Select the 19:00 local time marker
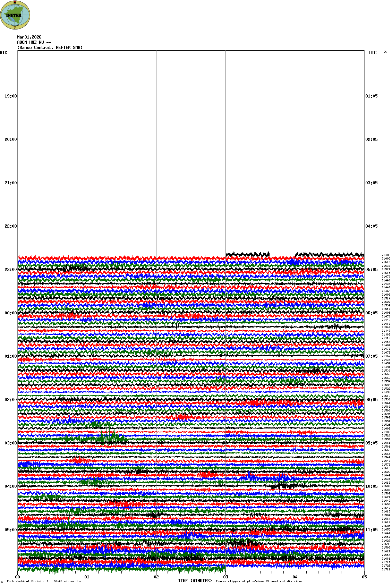 [10, 96]
